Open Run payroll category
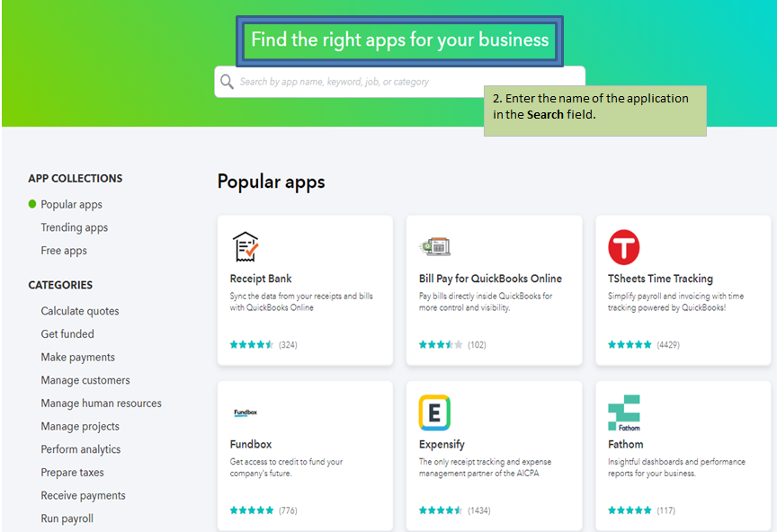Viewport: 777px width, 532px height. click(x=67, y=519)
